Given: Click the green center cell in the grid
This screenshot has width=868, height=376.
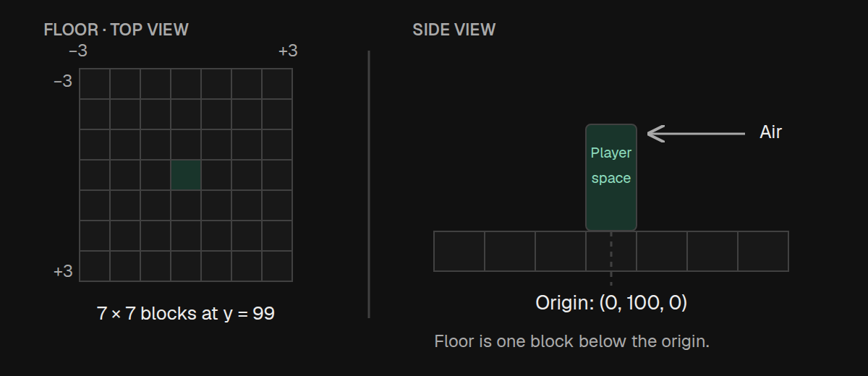Looking at the screenshot, I should tap(186, 175).
